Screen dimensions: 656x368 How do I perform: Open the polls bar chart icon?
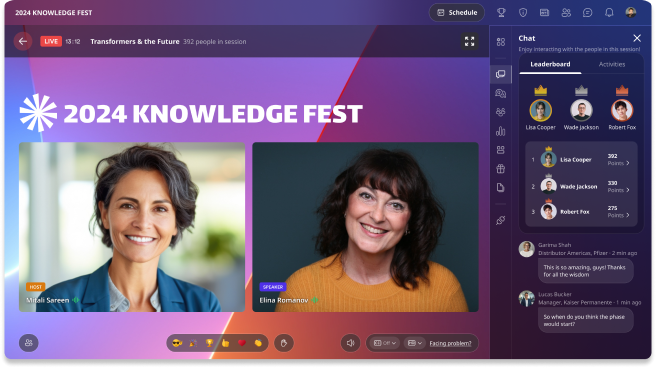tap(501, 131)
